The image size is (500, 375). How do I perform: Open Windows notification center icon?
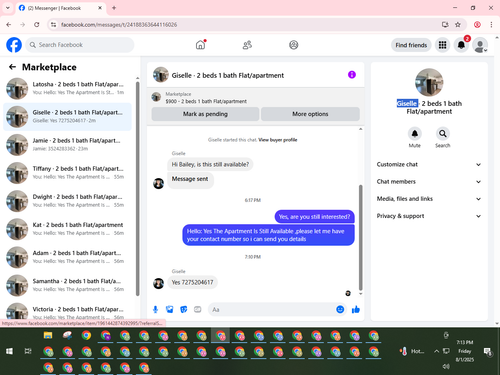pos(488,351)
